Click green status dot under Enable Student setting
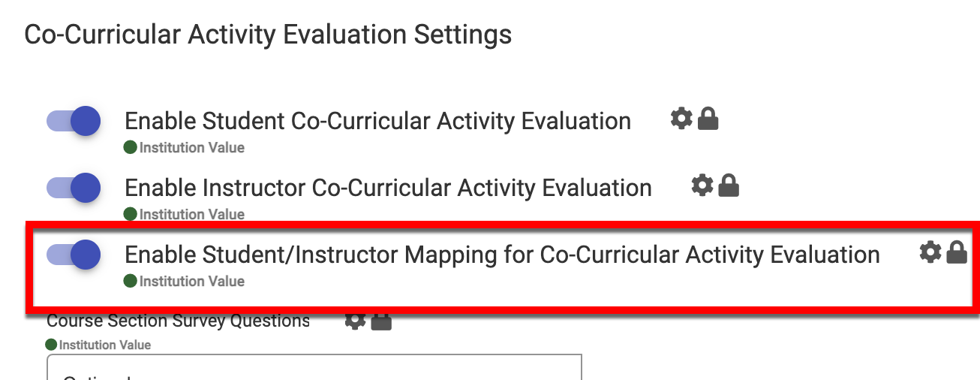980x380 pixels. tap(131, 148)
